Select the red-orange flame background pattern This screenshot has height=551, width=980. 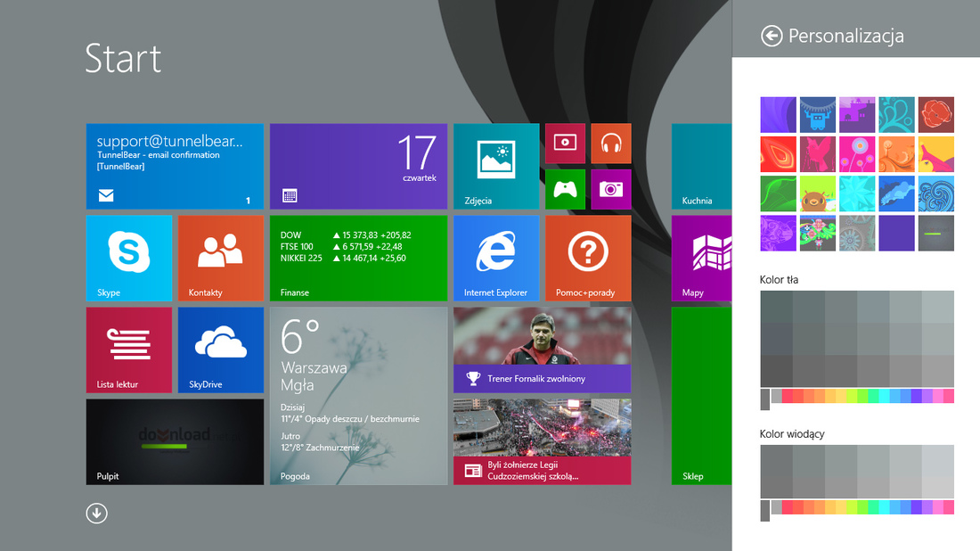778,154
